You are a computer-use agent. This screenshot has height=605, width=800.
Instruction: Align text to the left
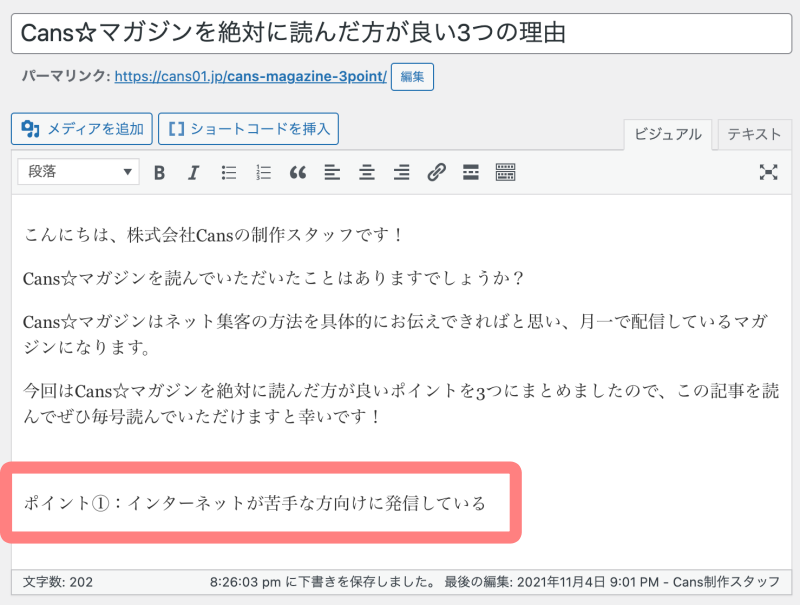pos(332,172)
